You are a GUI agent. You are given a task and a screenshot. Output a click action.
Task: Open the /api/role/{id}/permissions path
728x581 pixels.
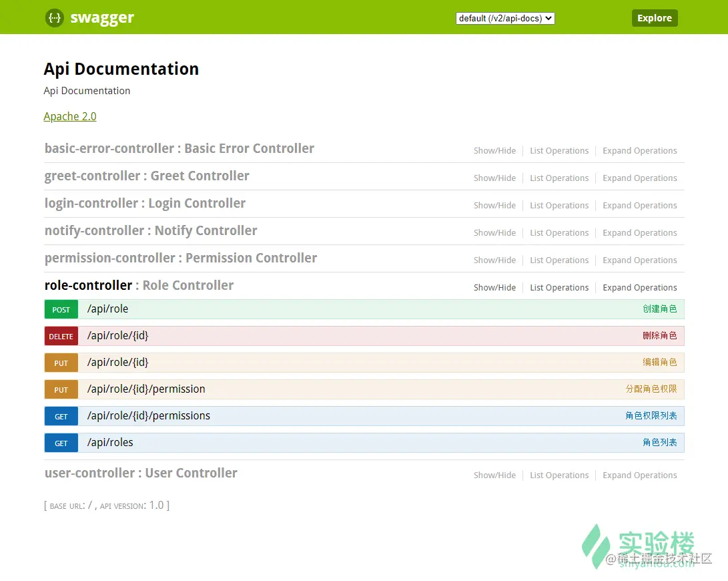149,416
